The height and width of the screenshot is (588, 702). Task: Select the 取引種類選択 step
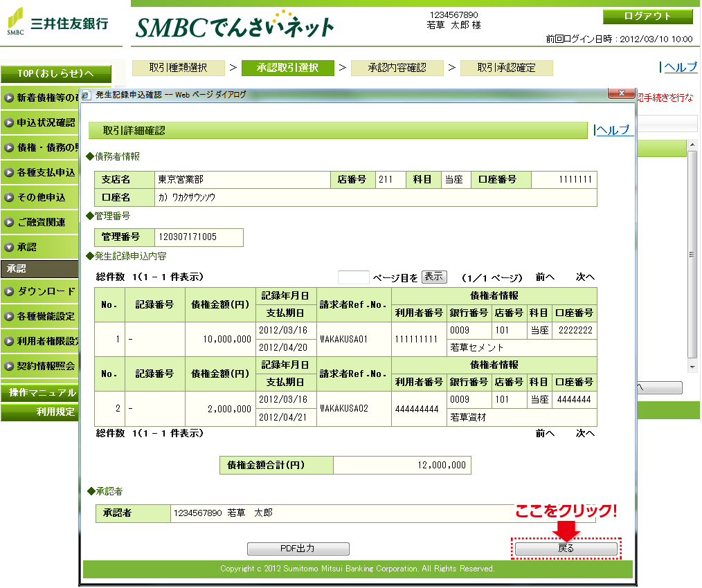(179, 68)
